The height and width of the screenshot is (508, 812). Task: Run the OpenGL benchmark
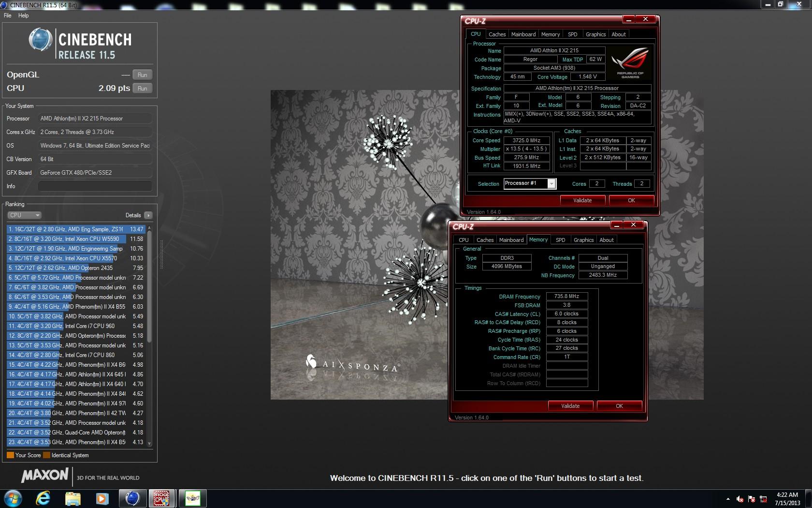coord(142,75)
